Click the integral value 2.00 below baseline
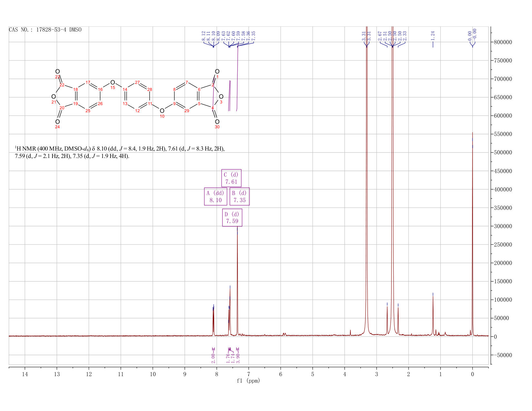This screenshot has height=411, width=532. point(213,358)
